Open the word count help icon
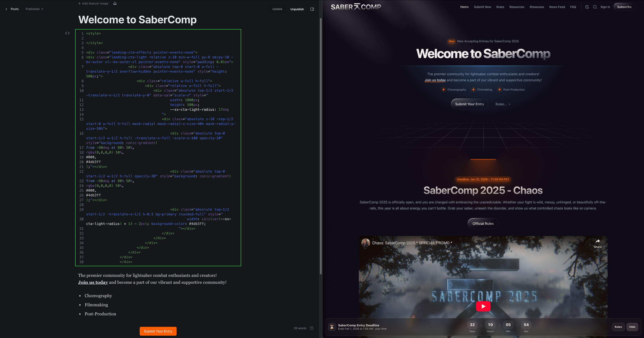644x338 pixels. pyautogui.click(x=312, y=328)
